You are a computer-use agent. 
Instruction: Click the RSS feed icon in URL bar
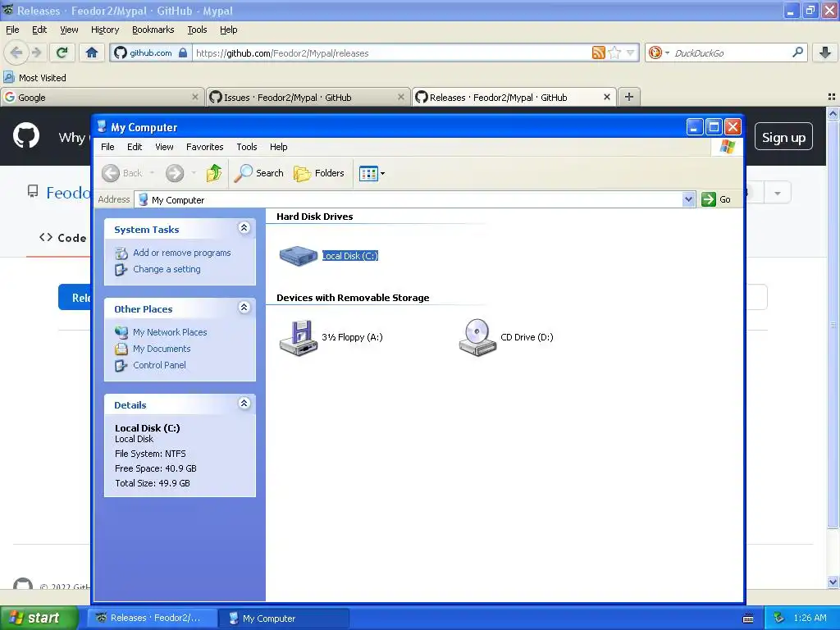[x=598, y=52]
